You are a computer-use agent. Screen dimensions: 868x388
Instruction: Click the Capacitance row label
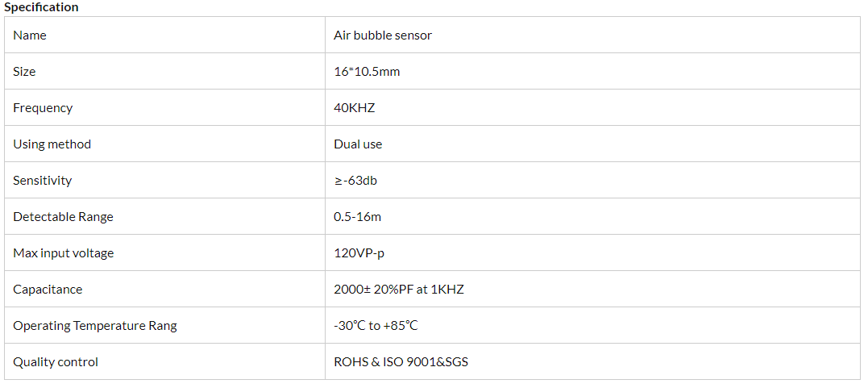[48, 290]
